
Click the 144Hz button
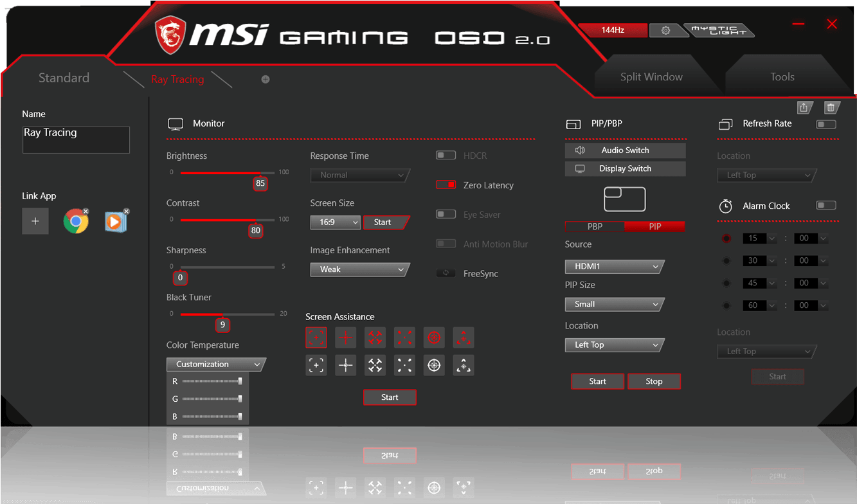coord(612,30)
